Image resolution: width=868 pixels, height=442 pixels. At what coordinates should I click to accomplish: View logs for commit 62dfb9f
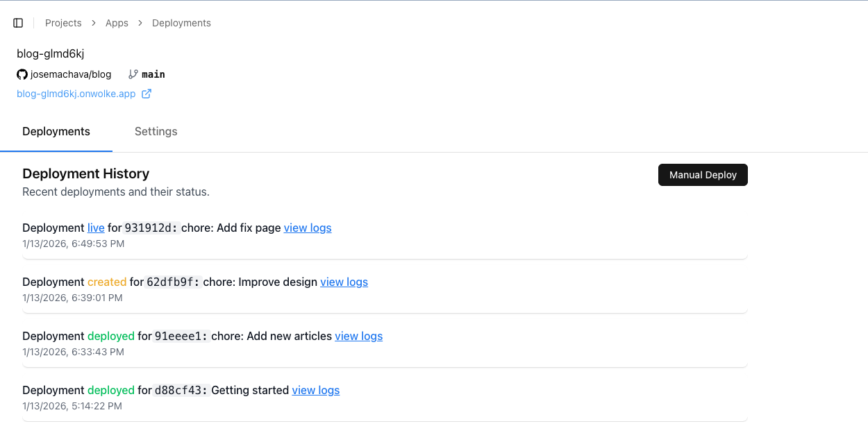click(x=344, y=282)
